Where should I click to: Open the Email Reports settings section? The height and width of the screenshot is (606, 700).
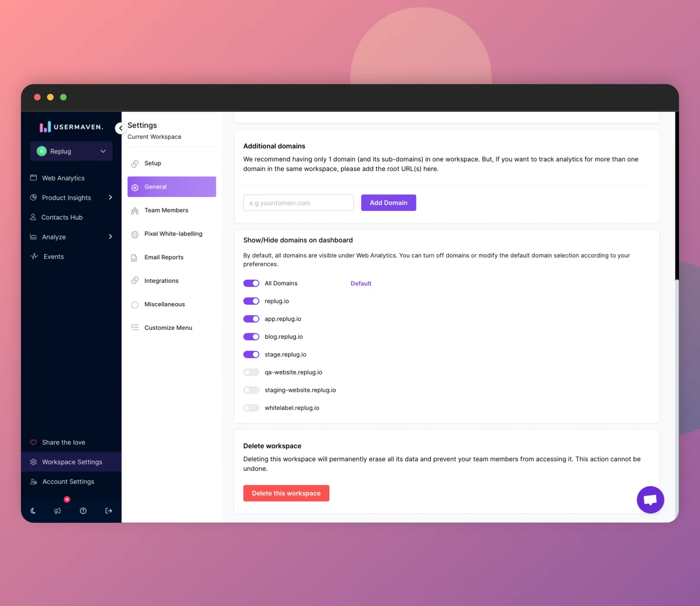[172, 257]
